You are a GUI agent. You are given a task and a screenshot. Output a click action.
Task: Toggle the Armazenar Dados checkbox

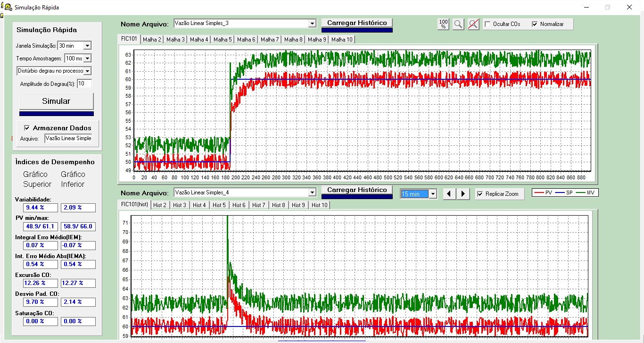coord(27,128)
